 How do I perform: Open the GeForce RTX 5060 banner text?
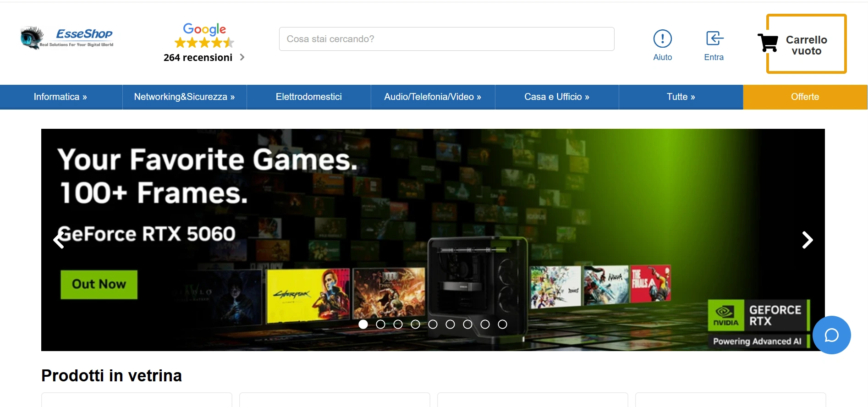click(147, 234)
